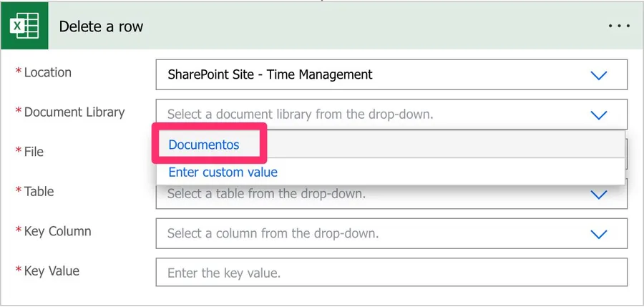The image size is (644, 307).
Task: Expand the Key Column dropdown chevron
Action: coord(598,234)
